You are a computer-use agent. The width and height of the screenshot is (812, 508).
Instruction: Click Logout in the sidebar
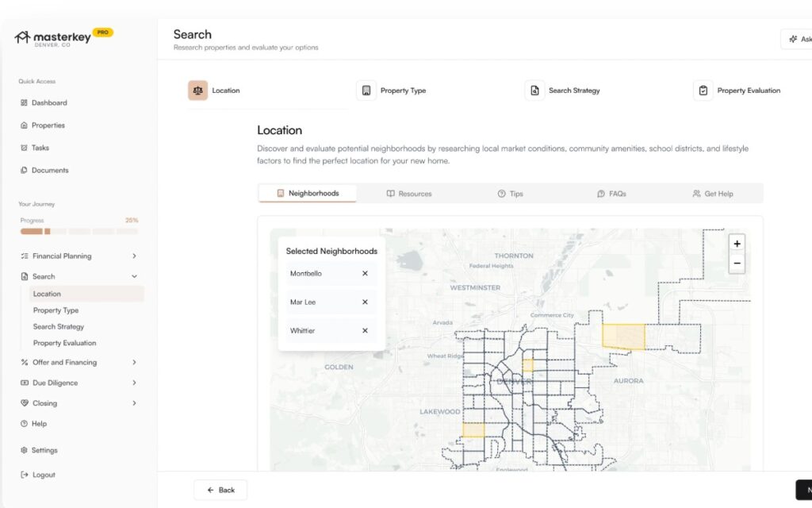pos(44,475)
